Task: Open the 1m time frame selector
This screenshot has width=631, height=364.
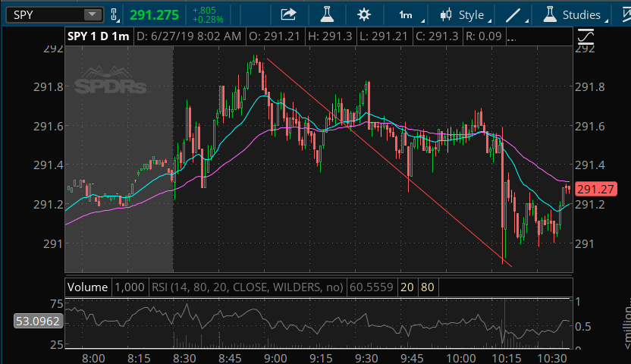Action: click(407, 15)
